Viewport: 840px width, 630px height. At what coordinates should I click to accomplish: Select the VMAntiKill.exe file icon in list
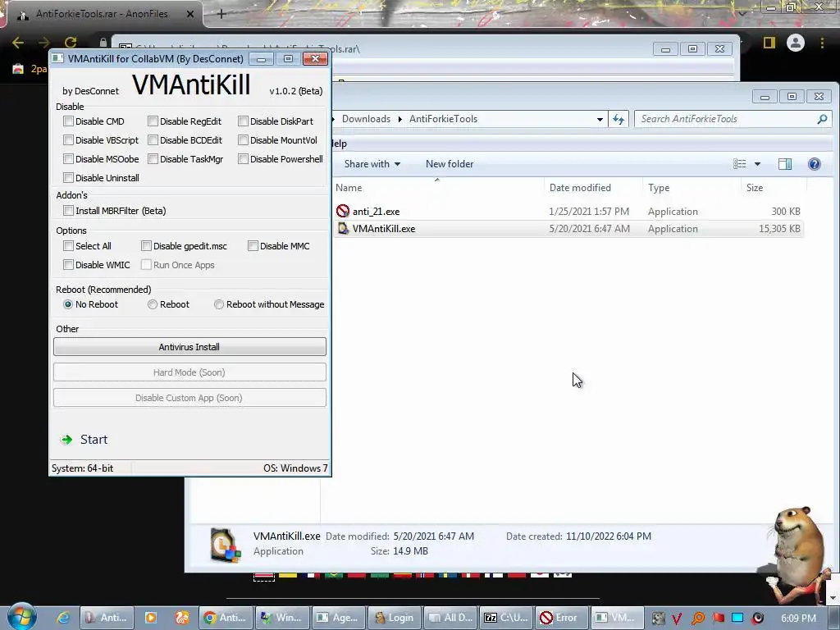coord(343,229)
